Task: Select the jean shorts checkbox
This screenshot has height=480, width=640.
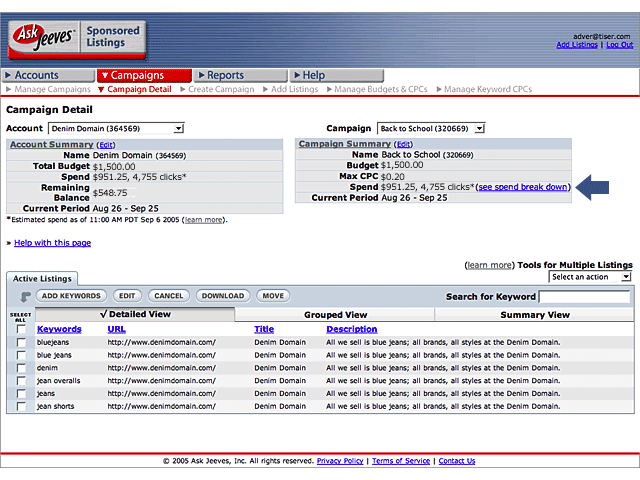Action: (21, 407)
